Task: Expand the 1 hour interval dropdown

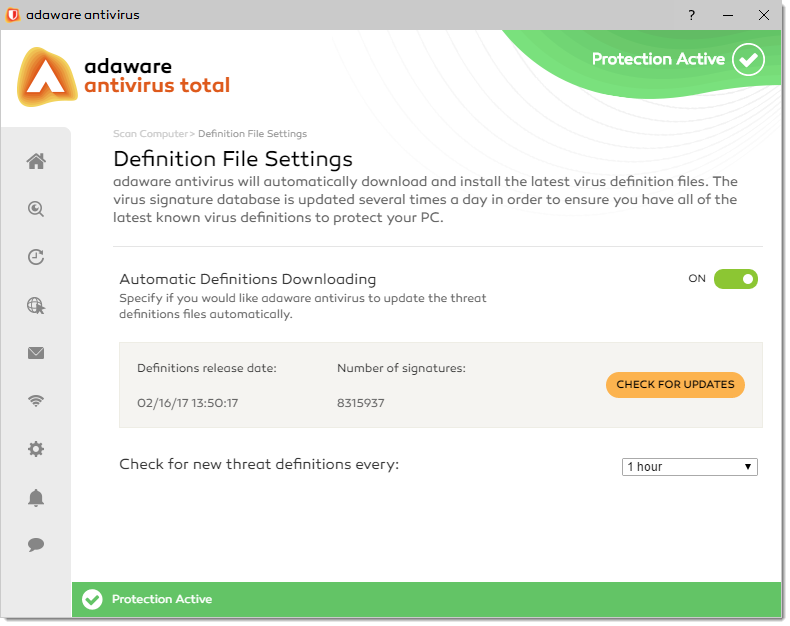Action: (690, 467)
